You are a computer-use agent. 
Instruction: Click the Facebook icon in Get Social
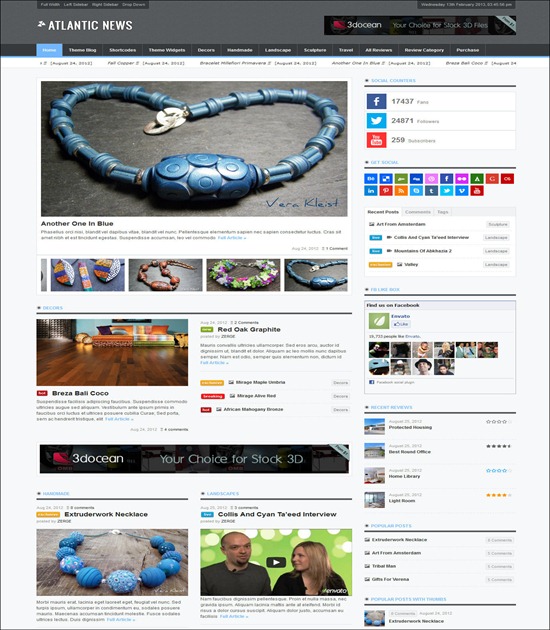446,178
